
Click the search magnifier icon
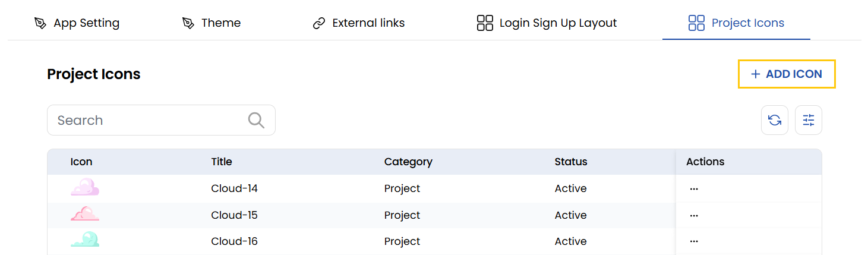pos(256,120)
